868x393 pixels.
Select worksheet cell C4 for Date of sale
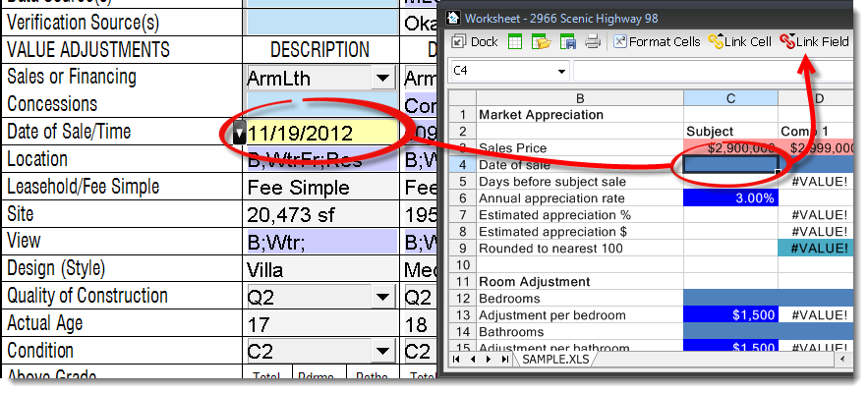[730, 165]
